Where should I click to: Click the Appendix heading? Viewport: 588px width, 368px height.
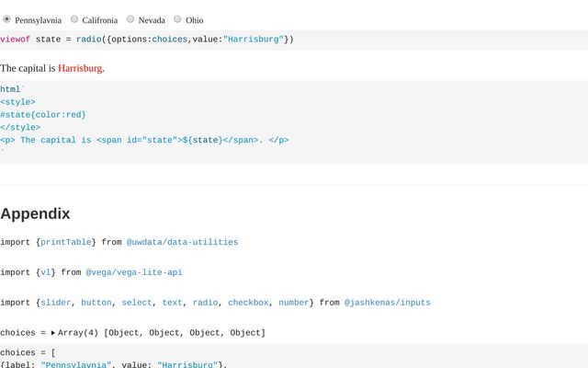(x=35, y=213)
